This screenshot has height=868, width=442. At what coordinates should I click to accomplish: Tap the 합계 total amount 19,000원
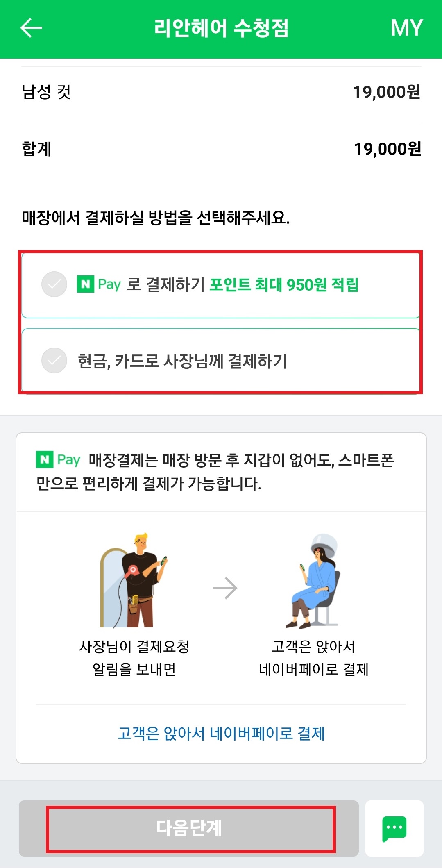tap(388, 149)
